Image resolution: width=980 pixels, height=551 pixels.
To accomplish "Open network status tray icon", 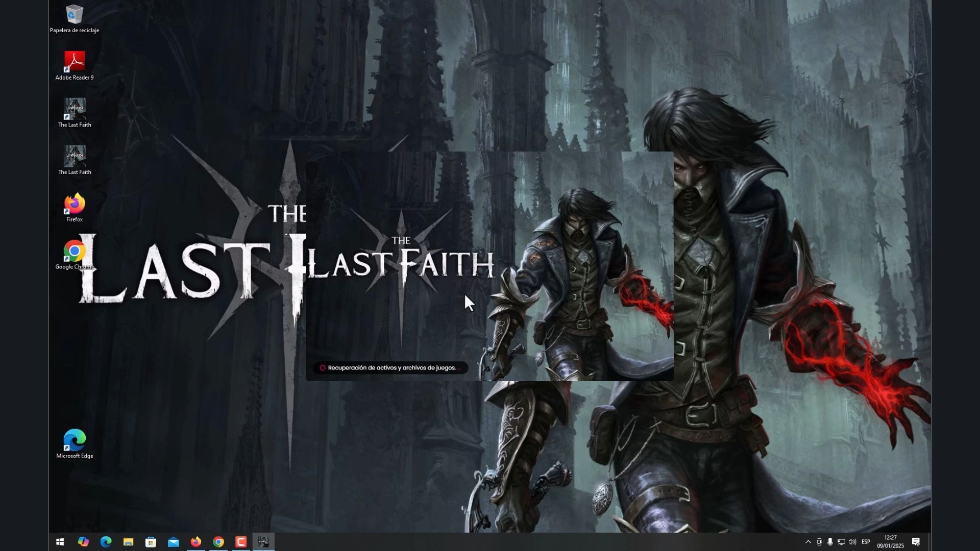I will 841,542.
